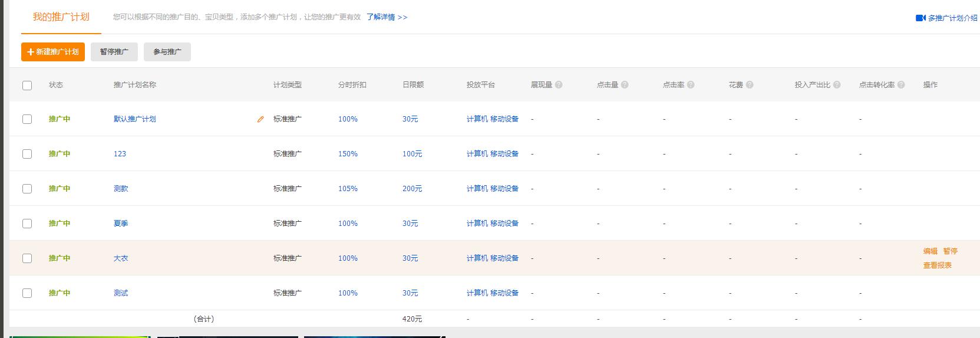Click the help icon next to 投入产出比
980x338 pixels.
coord(837,85)
